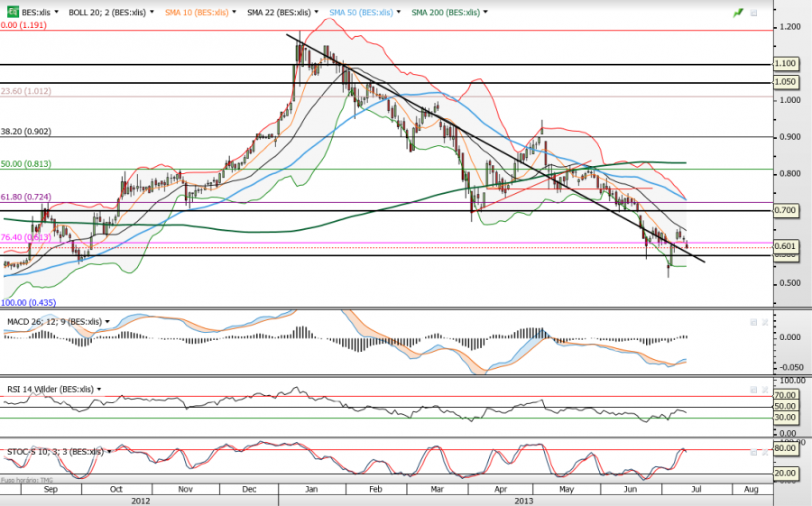Click the BES:xlis symbol label
This screenshot has height=506, width=812.
[x=36, y=12]
